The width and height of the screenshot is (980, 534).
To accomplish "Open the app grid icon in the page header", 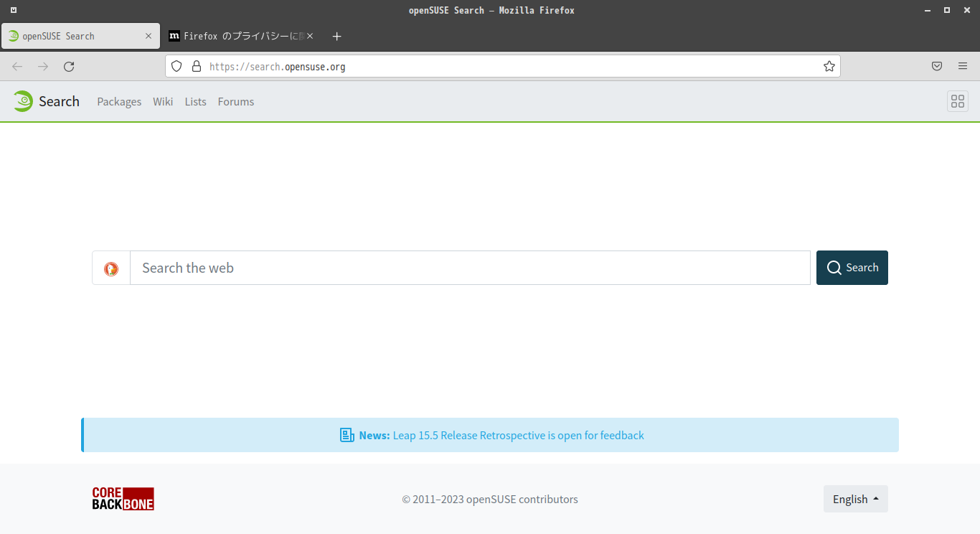I will pyautogui.click(x=958, y=101).
